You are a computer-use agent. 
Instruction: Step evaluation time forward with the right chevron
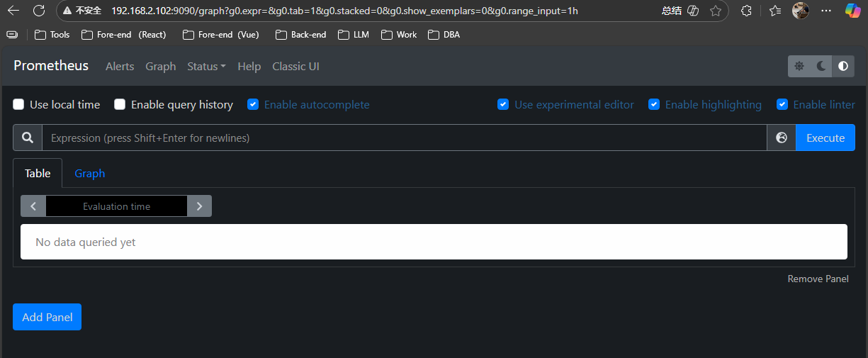click(x=199, y=206)
